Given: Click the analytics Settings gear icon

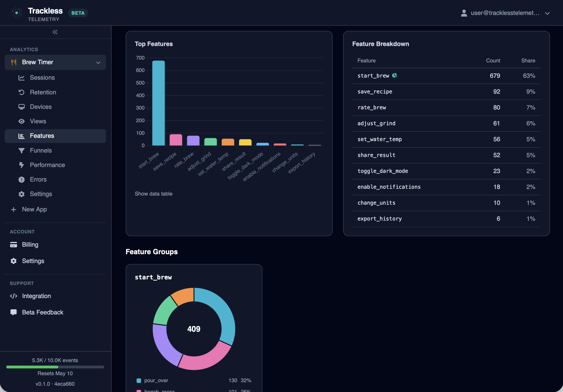Looking at the screenshot, I should tap(22, 194).
